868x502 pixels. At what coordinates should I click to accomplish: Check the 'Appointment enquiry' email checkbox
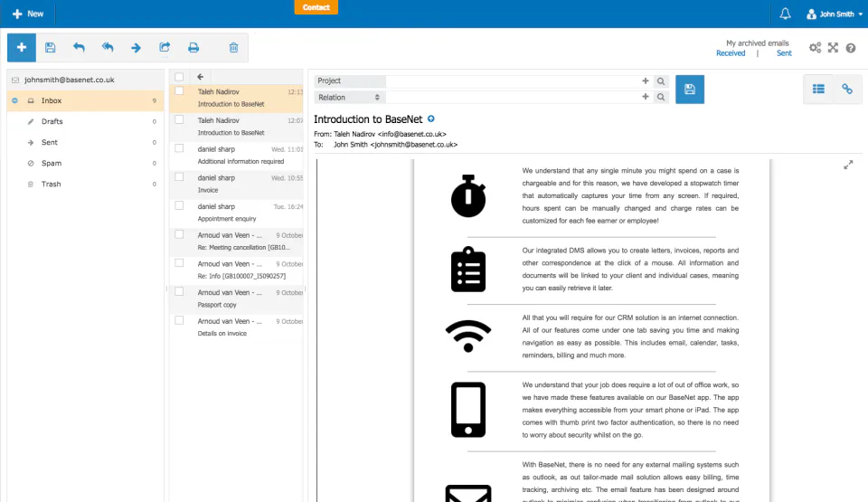pyautogui.click(x=179, y=205)
